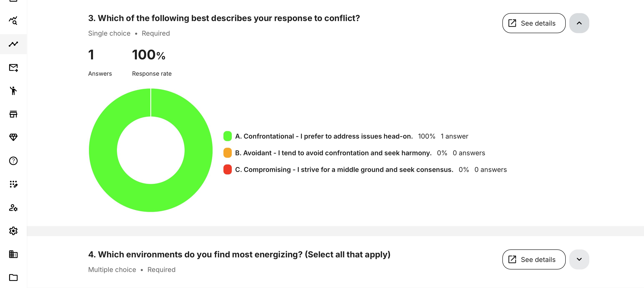Screen dimensions: 644x288
Task: Open the marketplace storefront icon
Action: [14, 114]
